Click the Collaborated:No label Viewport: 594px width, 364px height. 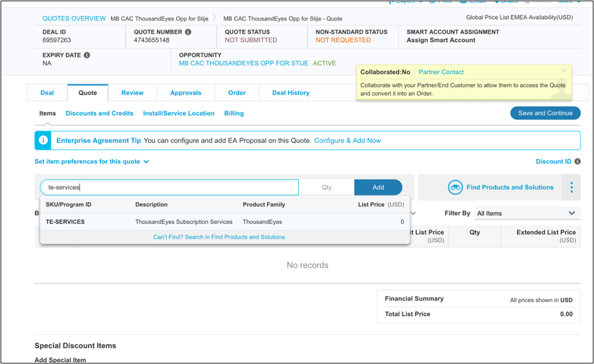[385, 72]
